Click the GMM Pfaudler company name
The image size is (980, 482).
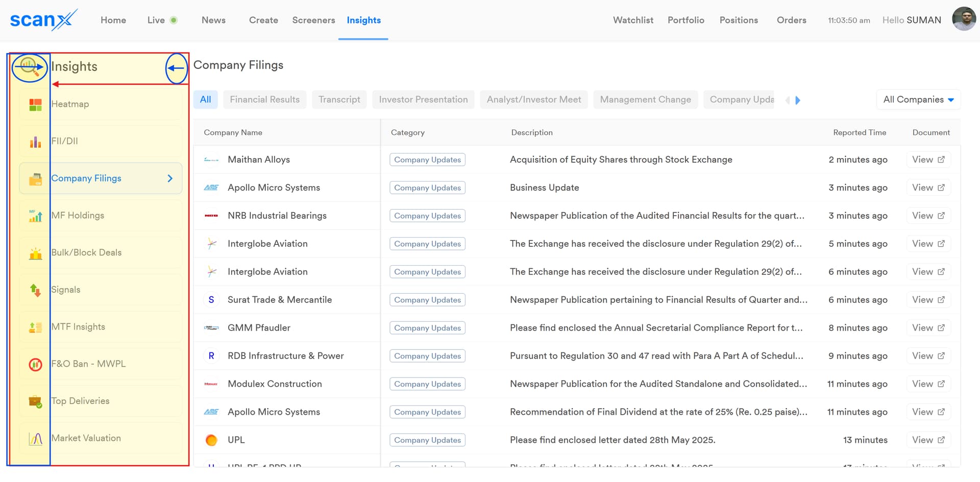pyautogui.click(x=259, y=328)
